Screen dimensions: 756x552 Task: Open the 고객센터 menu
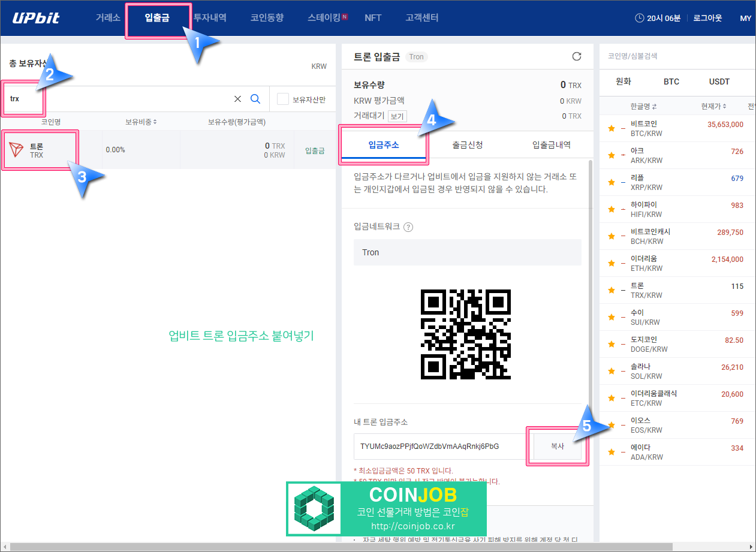click(421, 18)
